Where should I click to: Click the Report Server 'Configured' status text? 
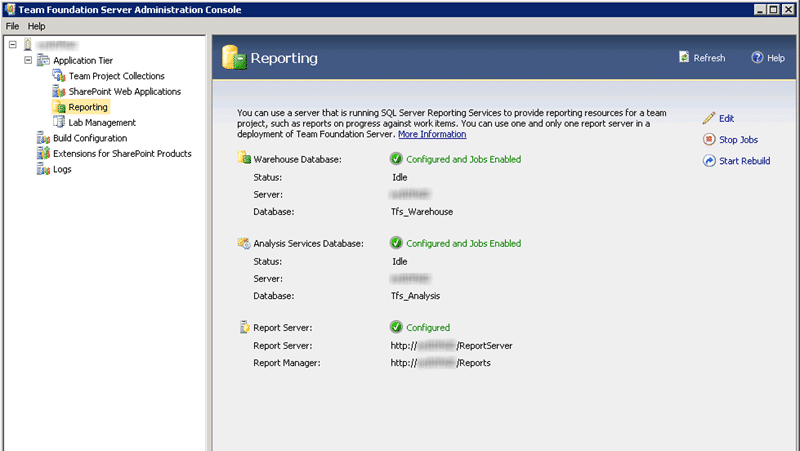(428, 328)
